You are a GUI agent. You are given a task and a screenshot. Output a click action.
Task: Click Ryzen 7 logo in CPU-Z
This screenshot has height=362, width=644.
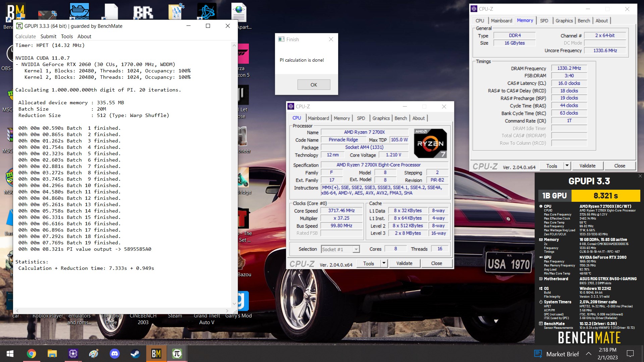430,143
